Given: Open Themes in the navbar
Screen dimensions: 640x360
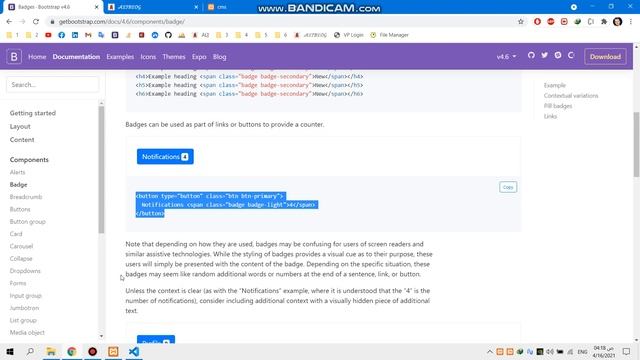Looking at the screenshot, I should click(x=174, y=57).
